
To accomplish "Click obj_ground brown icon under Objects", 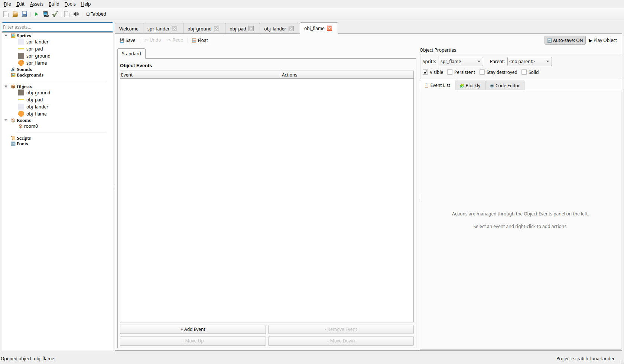I will [x=21, y=92].
